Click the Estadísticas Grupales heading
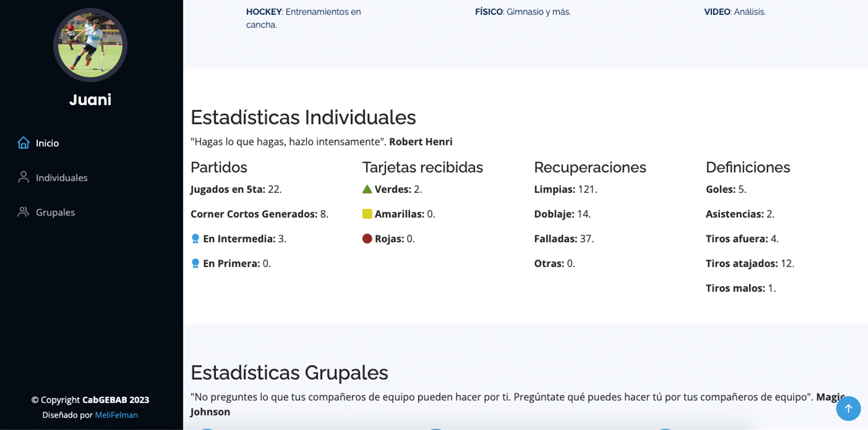Image resolution: width=868 pixels, height=430 pixels. pos(289,372)
